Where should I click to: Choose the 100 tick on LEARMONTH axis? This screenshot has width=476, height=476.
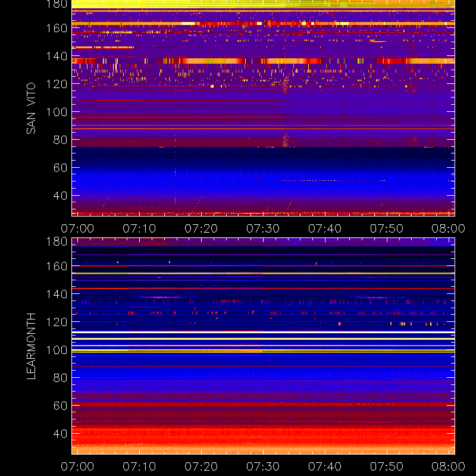57,350
